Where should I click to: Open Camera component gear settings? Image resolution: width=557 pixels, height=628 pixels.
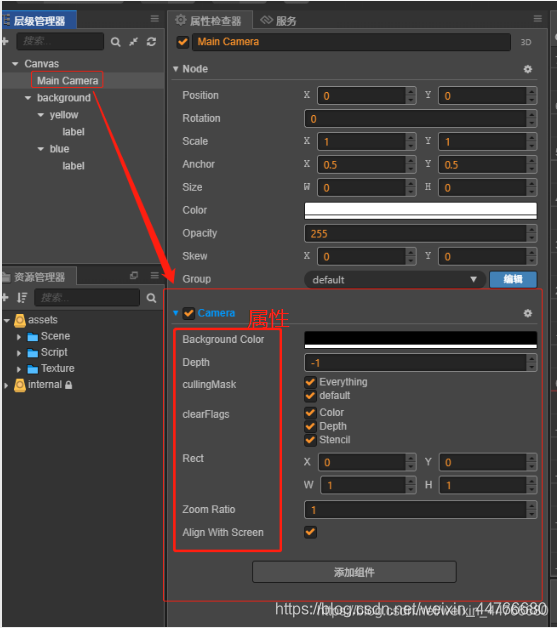528,313
